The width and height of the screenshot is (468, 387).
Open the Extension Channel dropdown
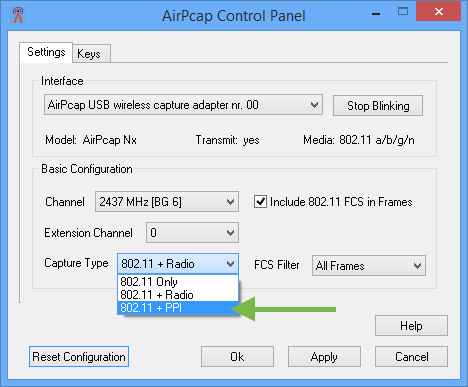[x=192, y=233]
